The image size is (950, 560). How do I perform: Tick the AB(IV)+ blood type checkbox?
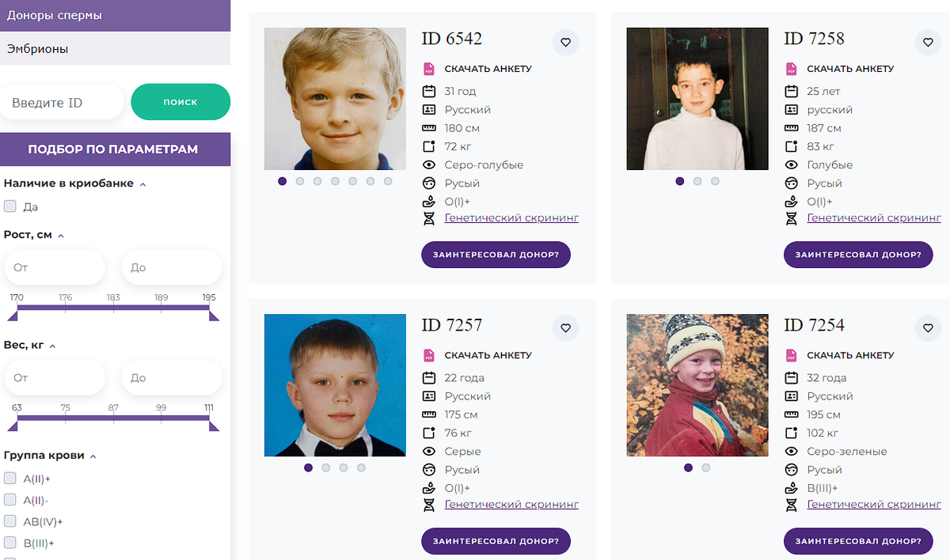pos(10,521)
